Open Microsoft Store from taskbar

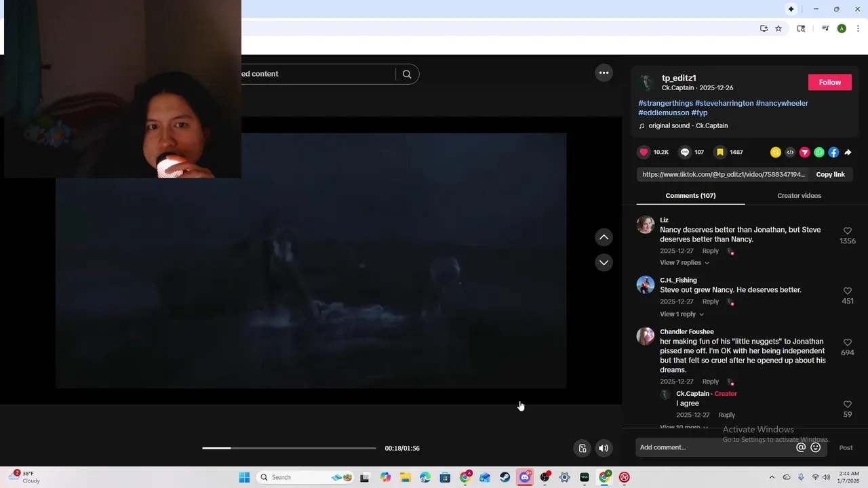click(x=445, y=477)
